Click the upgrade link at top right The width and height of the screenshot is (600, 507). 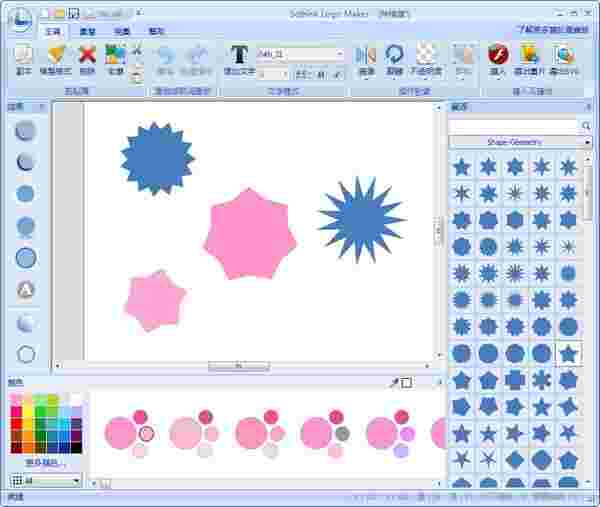553,29
